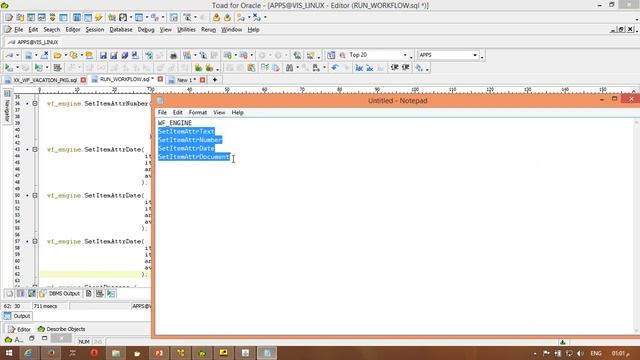Click the Commit icon in top toolbar
This screenshot has height=360, width=640.
(216, 18)
